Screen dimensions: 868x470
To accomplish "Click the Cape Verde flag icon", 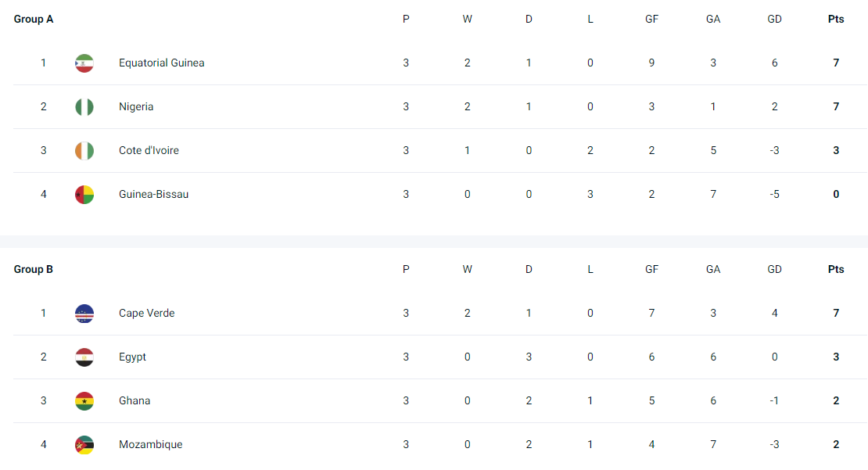I will click(84, 314).
